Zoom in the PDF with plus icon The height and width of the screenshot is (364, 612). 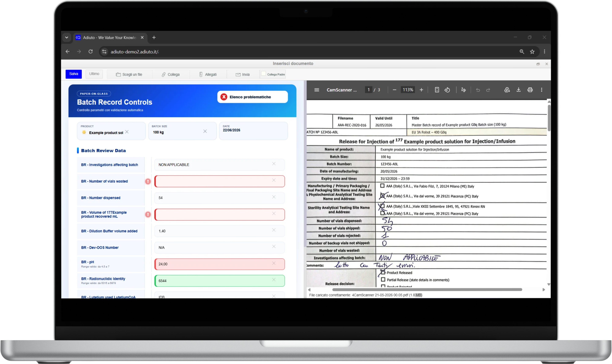(421, 90)
